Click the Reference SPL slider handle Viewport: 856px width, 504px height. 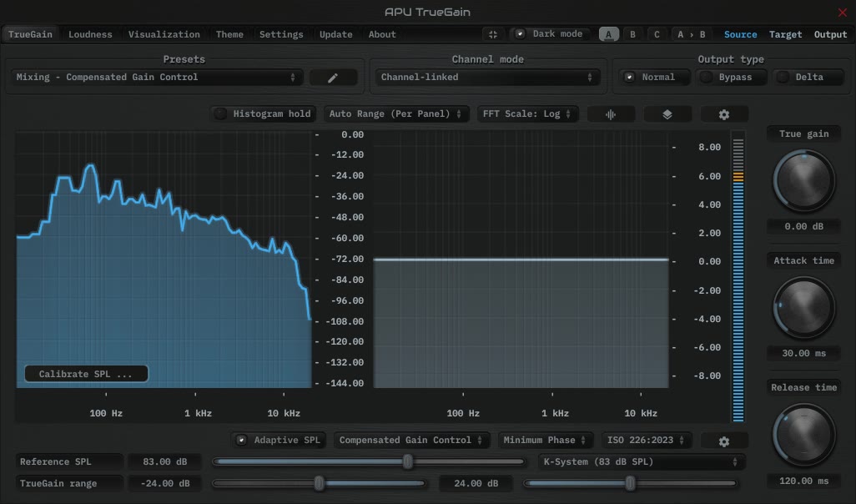tap(408, 462)
